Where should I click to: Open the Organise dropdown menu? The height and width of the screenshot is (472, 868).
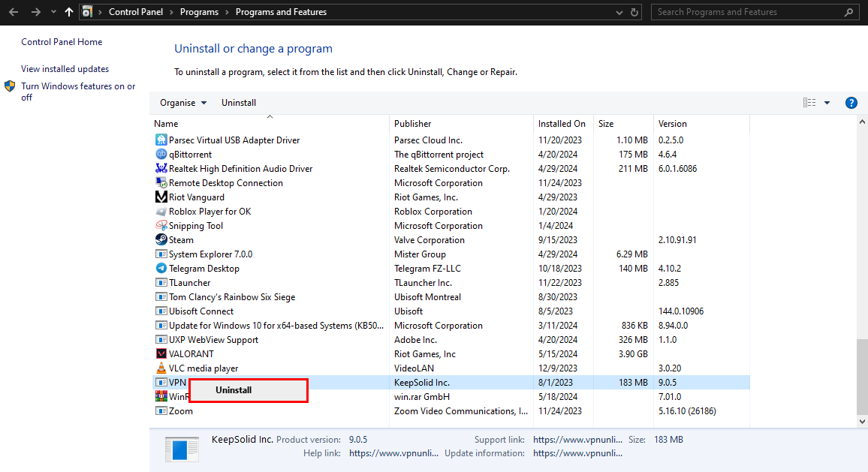[182, 103]
